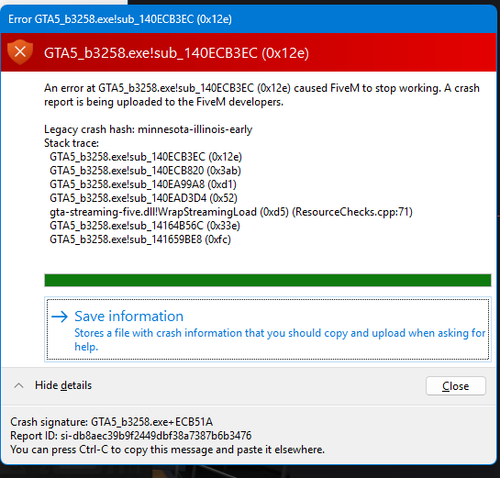
Task: Select stack line sub_14164B56C (0x33e)
Action: coord(145,226)
